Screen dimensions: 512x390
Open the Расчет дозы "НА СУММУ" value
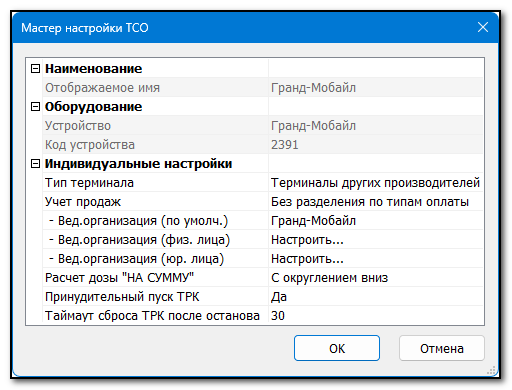point(376,278)
